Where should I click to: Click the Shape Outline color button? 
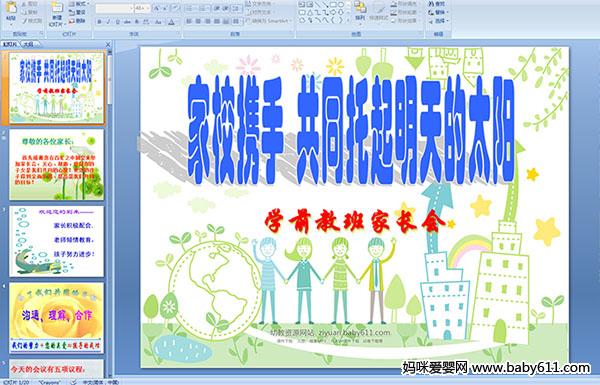point(406,12)
